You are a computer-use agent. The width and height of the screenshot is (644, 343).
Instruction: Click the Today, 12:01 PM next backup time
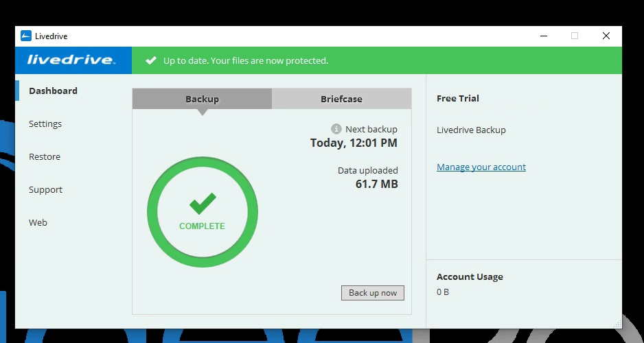pos(354,143)
